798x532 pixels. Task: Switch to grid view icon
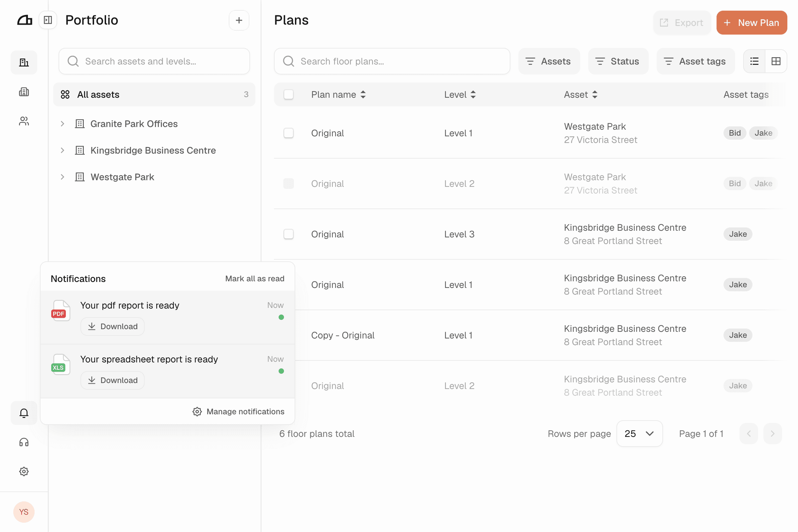(x=776, y=61)
